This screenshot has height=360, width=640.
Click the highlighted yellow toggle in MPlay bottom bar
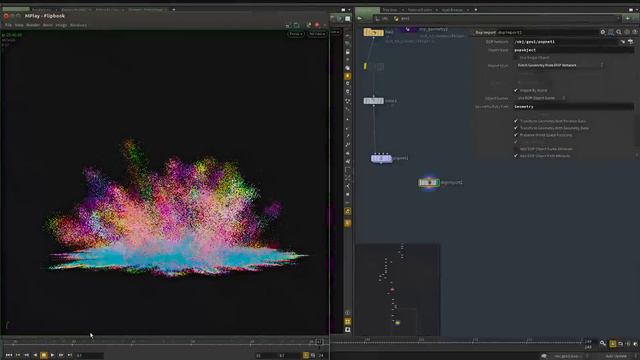coord(306,356)
